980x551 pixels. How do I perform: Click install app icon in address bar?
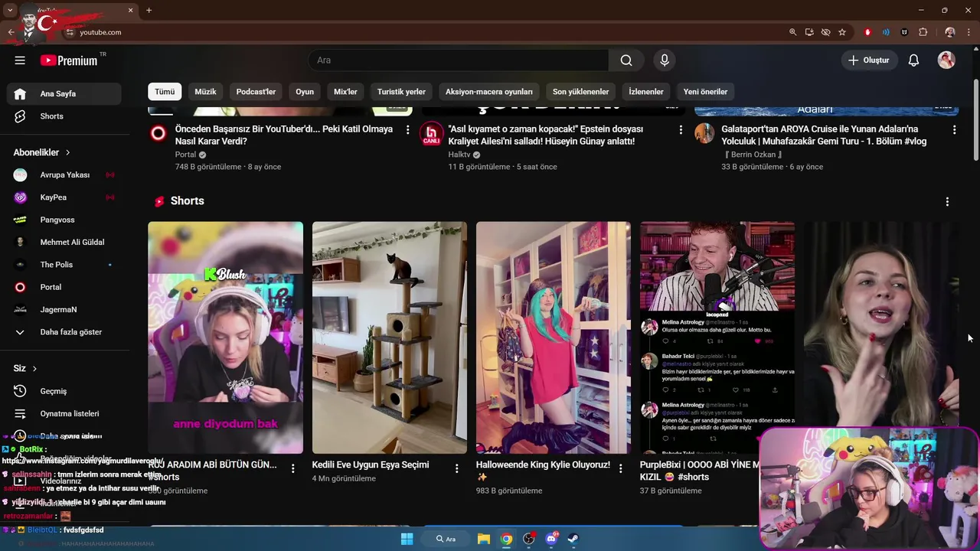(809, 32)
